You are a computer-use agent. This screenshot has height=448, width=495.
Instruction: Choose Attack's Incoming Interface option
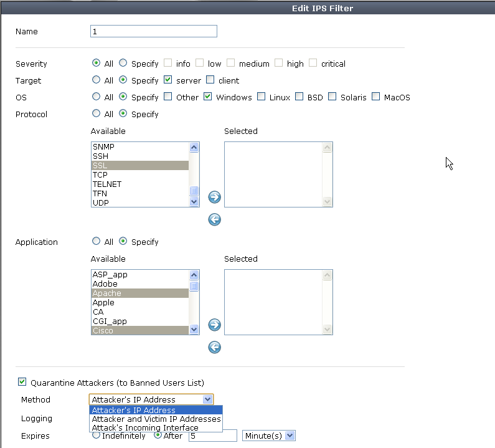point(145,428)
